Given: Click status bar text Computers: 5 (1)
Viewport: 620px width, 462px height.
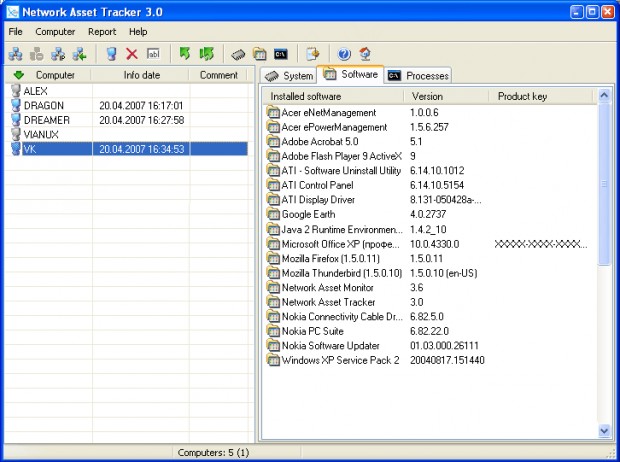Looking at the screenshot, I should tap(214, 453).
